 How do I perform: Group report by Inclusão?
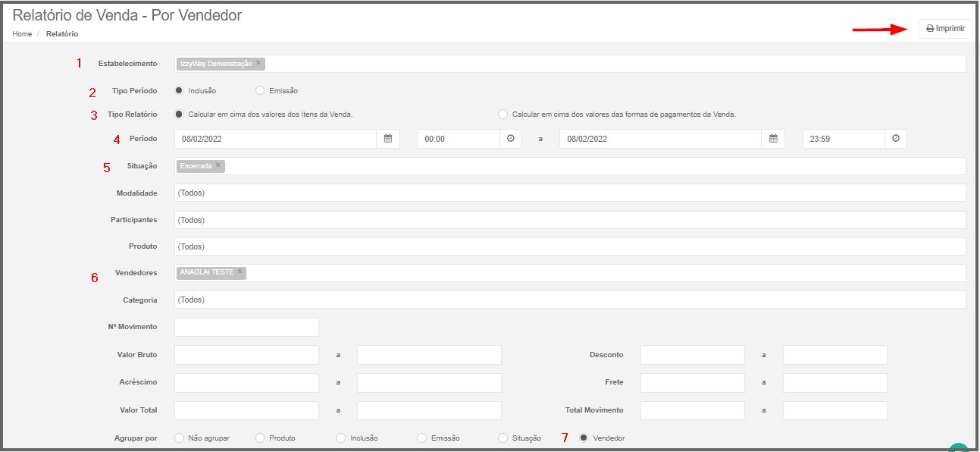[340, 438]
